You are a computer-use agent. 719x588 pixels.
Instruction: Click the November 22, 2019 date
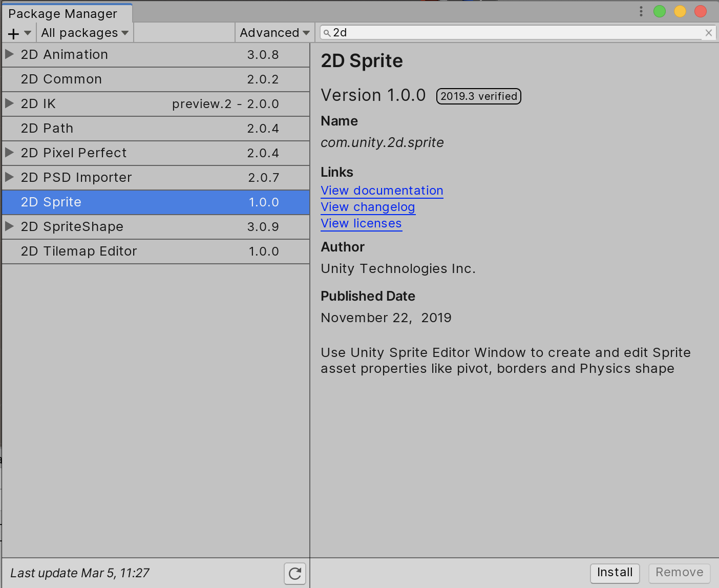[386, 318]
